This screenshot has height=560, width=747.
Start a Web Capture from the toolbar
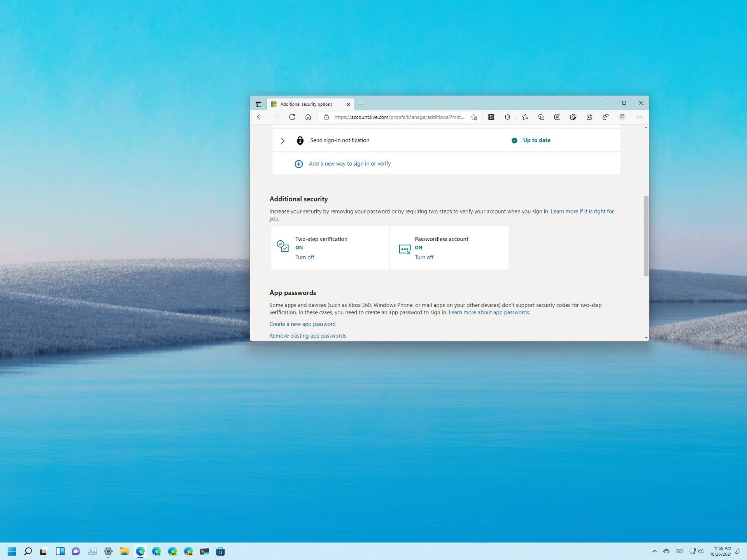click(573, 117)
